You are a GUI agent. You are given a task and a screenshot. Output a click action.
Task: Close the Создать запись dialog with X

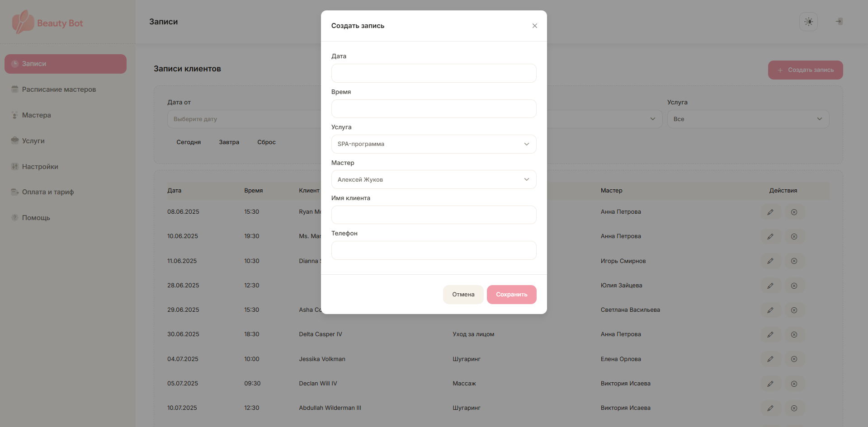coord(534,26)
